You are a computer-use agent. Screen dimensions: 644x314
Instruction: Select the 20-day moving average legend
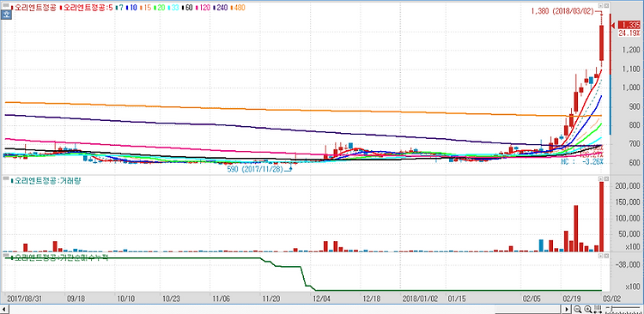point(160,7)
